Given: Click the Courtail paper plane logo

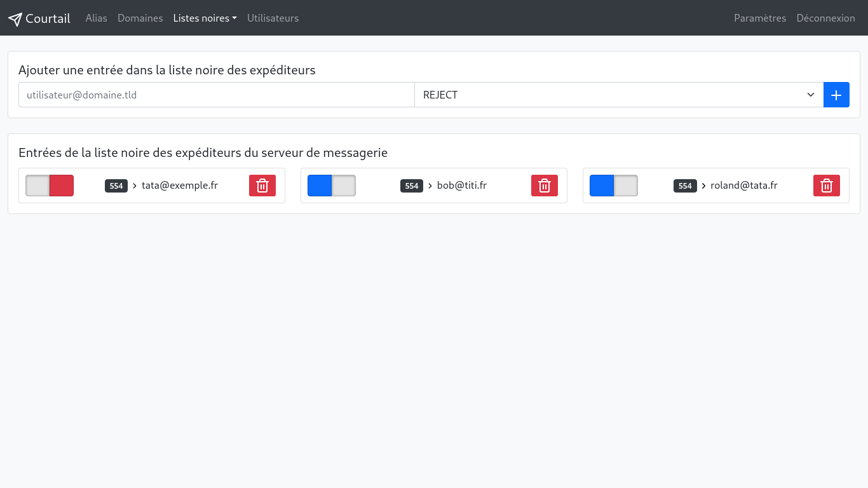Looking at the screenshot, I should point(15,18).
